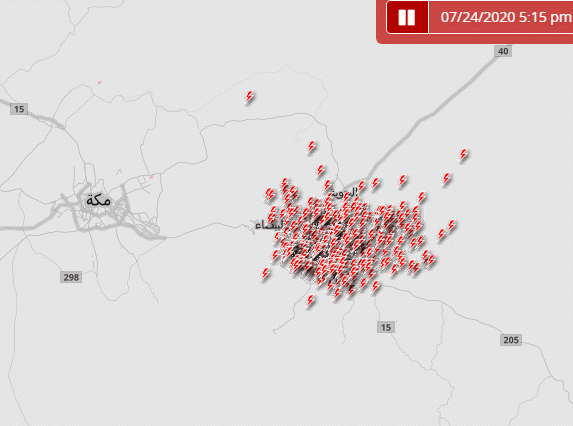Click the lightning marker nearest highway 40 label
The width and height of the screenshot is (573, 426).
463,155
